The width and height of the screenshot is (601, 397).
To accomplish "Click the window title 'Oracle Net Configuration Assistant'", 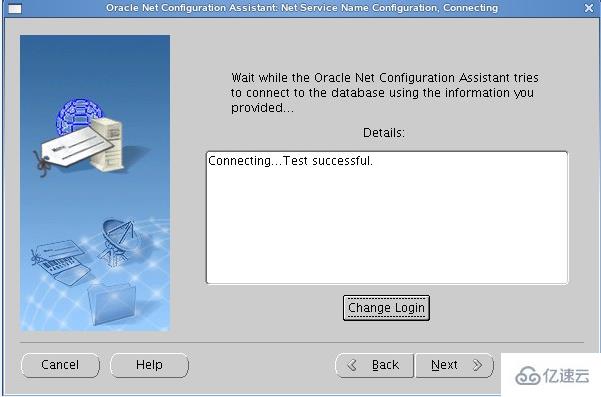I will [302, 8].
